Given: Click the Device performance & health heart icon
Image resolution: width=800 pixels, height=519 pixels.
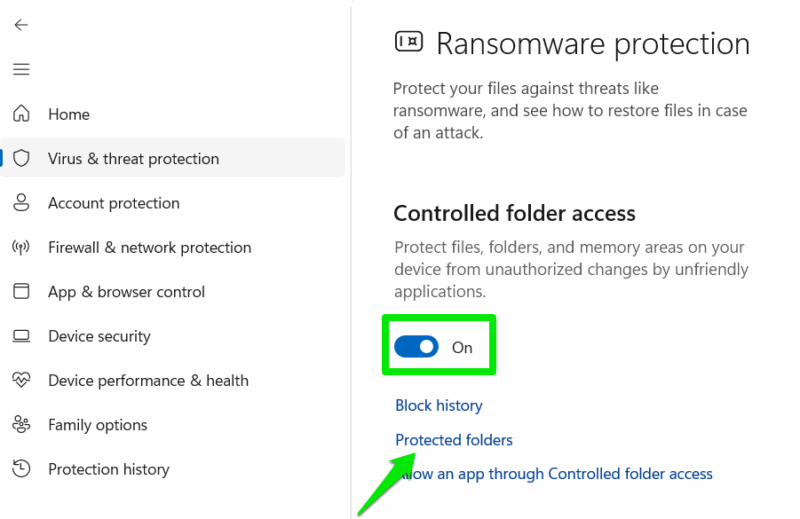Looking at the screenshot, I should click(x=21, y=381).
